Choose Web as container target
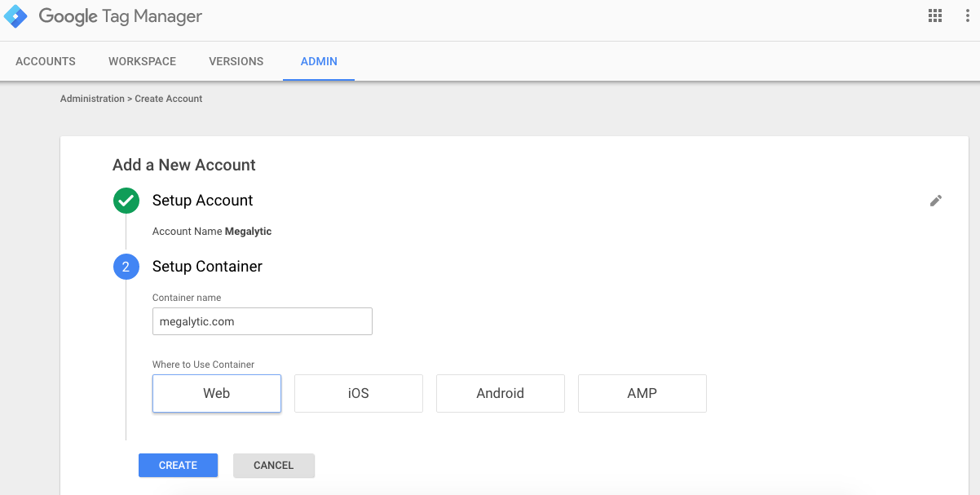The width and height of the screenshot is (980, 495). click(x=217, y=393)
